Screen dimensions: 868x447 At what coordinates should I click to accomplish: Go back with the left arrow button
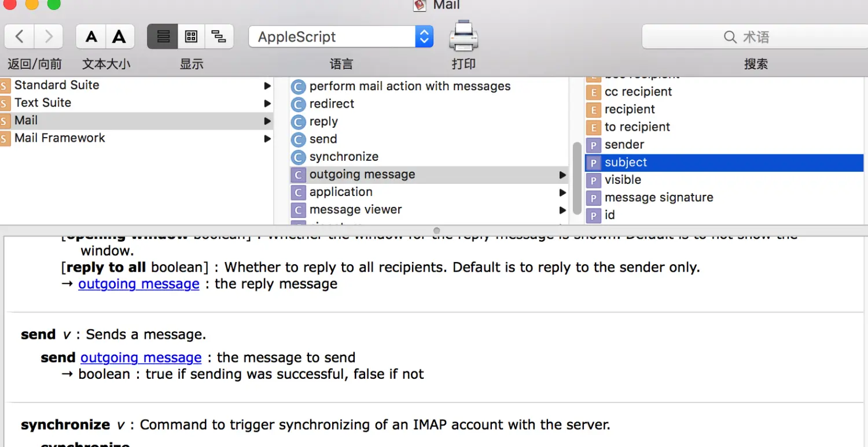click(19, 36)
